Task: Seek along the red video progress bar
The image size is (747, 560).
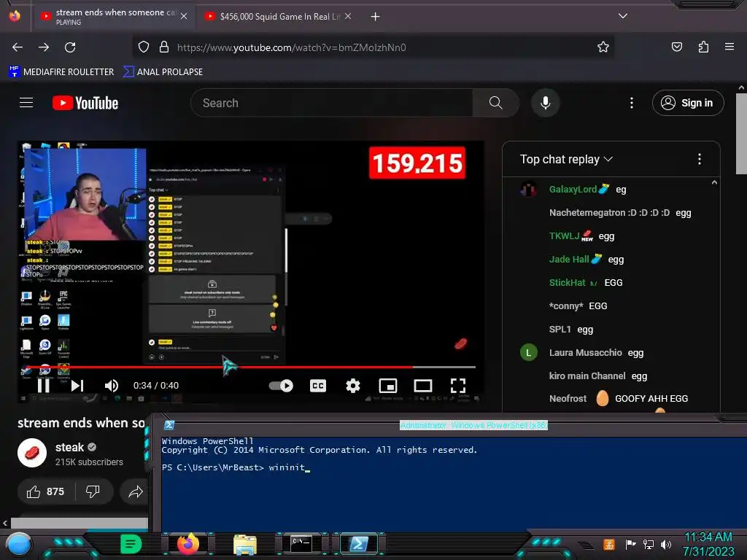Action: pos(251,367)
